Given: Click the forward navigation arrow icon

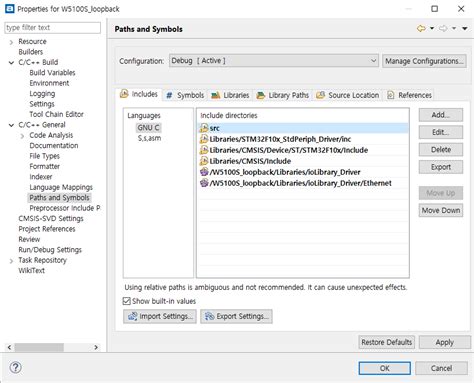Looking at the screenshot, I should (443, 29).
